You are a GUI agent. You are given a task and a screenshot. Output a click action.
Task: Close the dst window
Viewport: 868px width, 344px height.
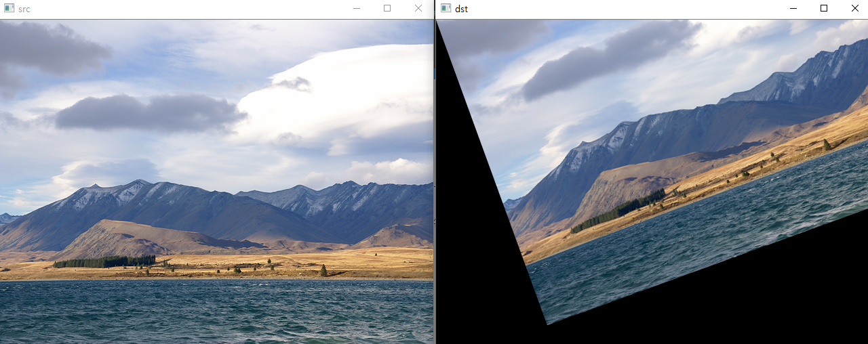coord(854,9)
